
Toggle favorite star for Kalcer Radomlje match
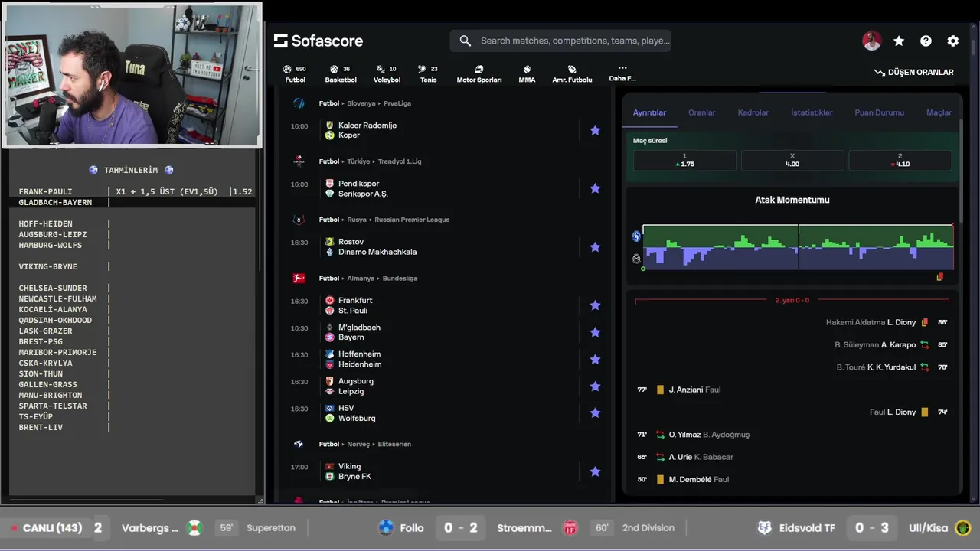(x=595, y=130)
